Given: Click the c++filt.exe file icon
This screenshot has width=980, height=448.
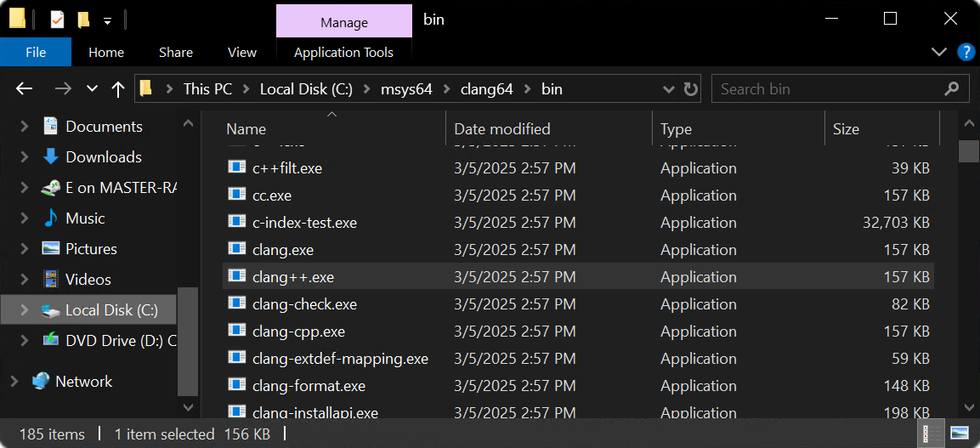Looking at the screenshot, I should point(235,167).
